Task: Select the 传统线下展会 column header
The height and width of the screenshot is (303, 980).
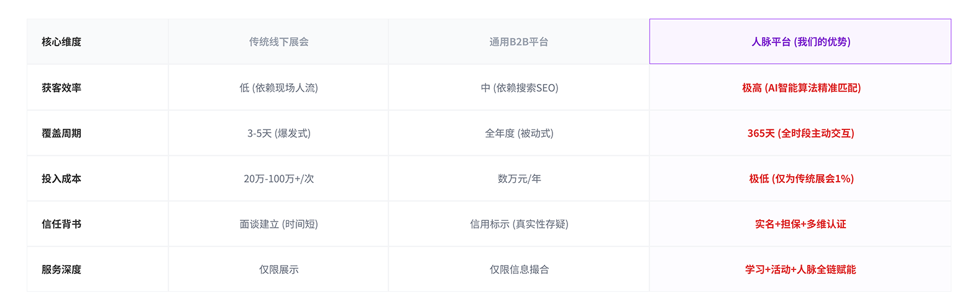Action: (278, 42)
